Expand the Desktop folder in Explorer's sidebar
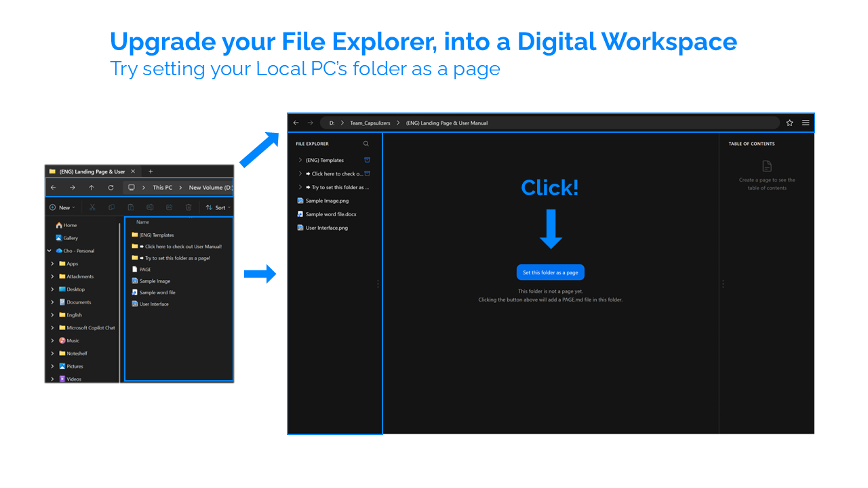Image resolution: width=868 pixels, height=488 pixels. coord(53,289)
